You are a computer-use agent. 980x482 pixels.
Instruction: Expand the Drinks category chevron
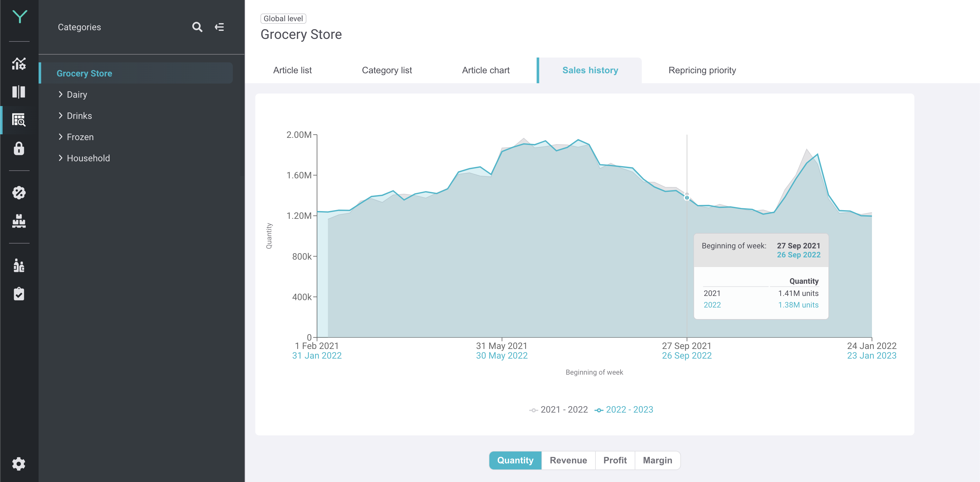coord(60,116)
